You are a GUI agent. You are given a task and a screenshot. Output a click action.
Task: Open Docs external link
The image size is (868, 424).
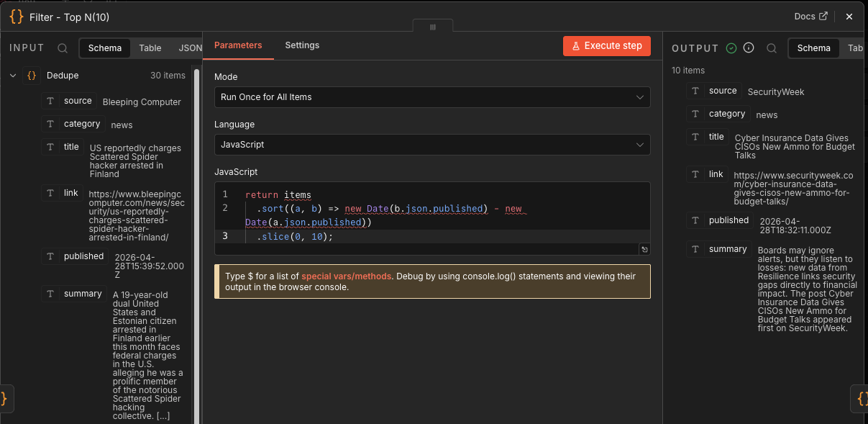pos(810,17)
